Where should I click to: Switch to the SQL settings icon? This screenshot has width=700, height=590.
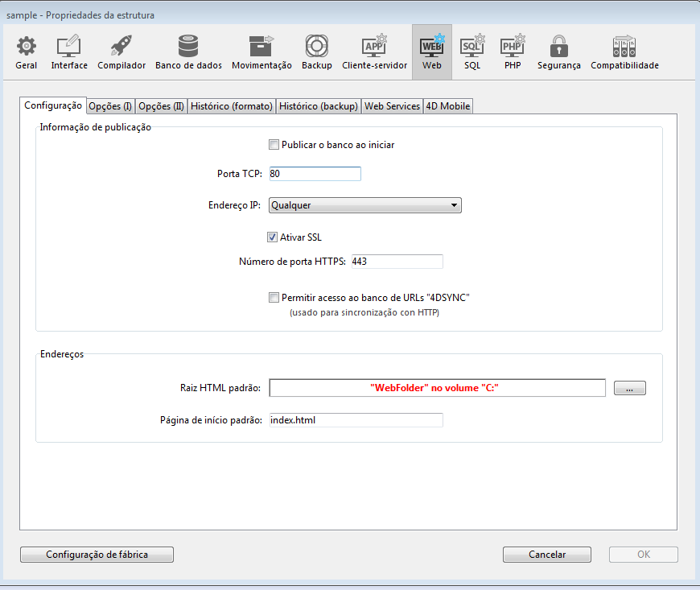click(472, 52)
